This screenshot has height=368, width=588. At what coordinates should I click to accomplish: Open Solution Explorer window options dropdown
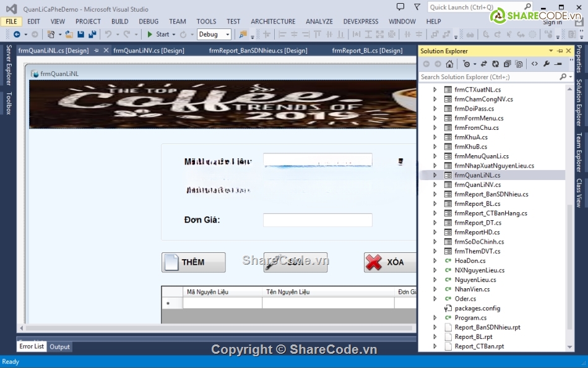551,51
